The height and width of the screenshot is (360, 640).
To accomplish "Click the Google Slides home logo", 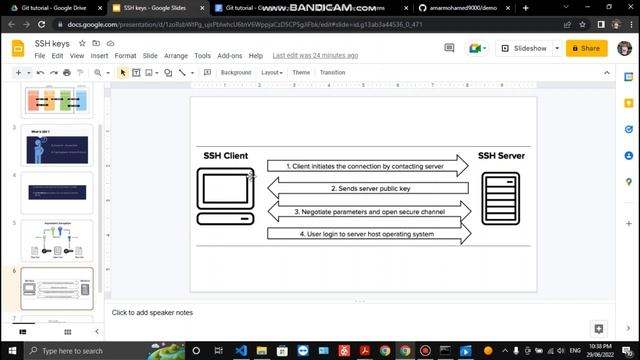I will 18,49.
